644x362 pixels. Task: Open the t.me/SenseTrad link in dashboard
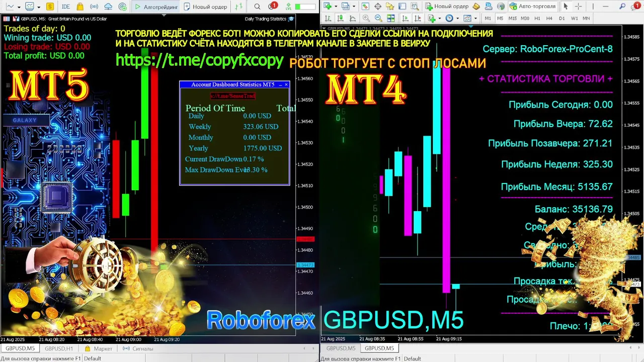(232, 96)
